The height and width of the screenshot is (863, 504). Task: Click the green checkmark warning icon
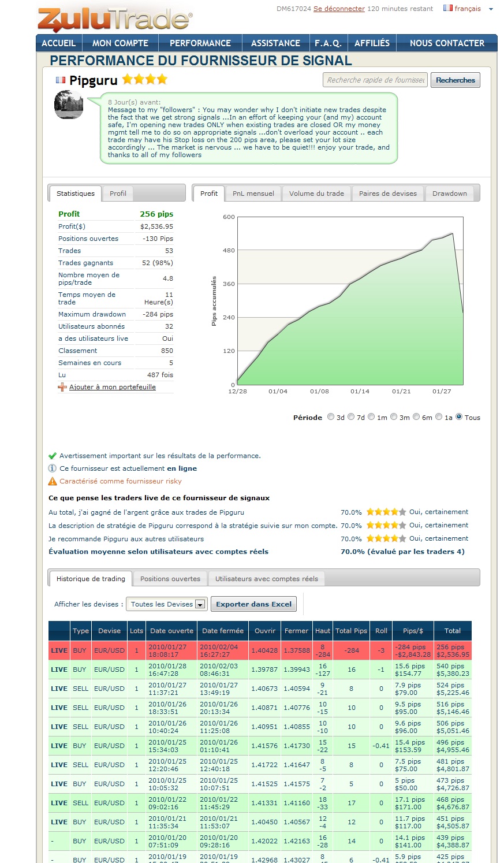[x=53, y=456]
